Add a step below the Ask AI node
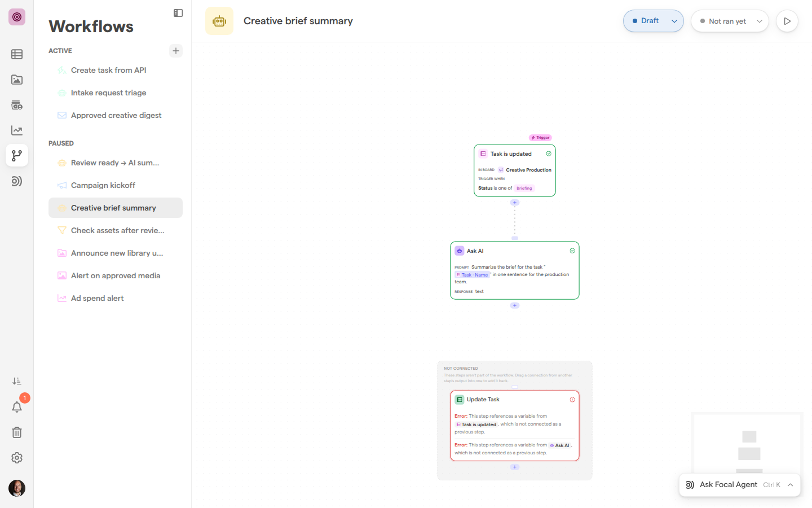Image resolution: width=812 pixels, height=508 pixels. click(x=515, y=305)
